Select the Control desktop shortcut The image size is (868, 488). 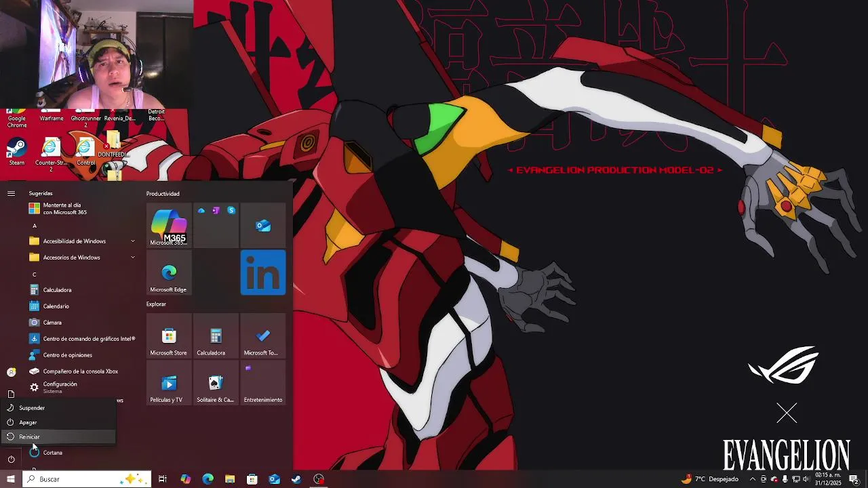pos(85,152)
